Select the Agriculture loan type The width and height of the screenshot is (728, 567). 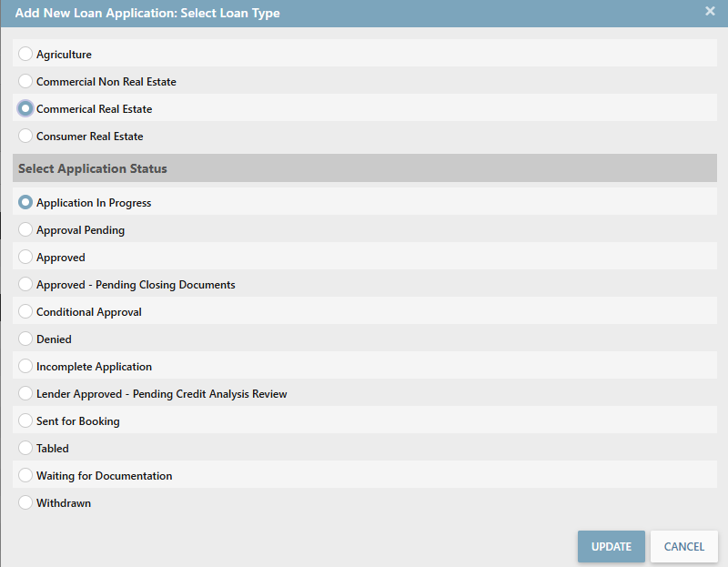(25, 55)
